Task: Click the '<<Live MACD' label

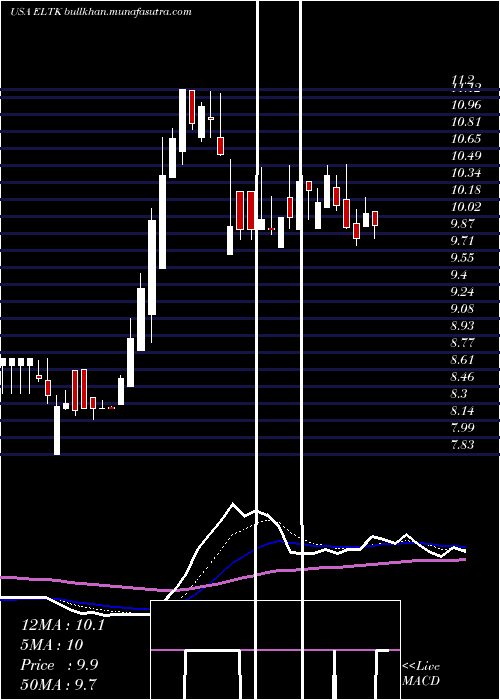Action: click(x=421, y=673)
